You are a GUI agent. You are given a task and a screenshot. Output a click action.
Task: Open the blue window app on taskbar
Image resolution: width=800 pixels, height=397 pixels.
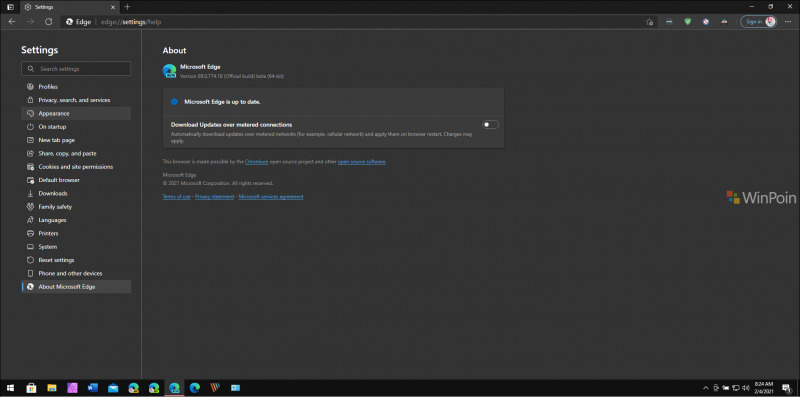pyautogui.click(x=235, y=388)
